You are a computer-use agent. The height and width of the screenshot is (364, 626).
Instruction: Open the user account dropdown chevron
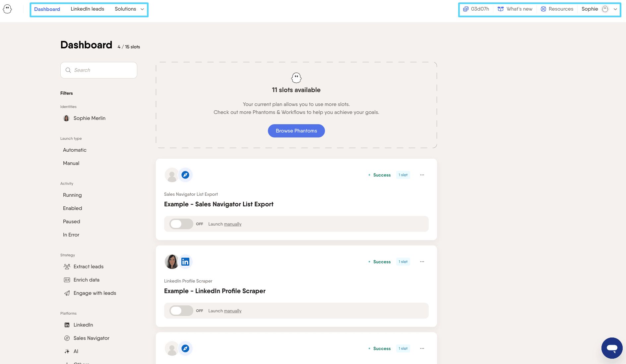click(615, 9)
